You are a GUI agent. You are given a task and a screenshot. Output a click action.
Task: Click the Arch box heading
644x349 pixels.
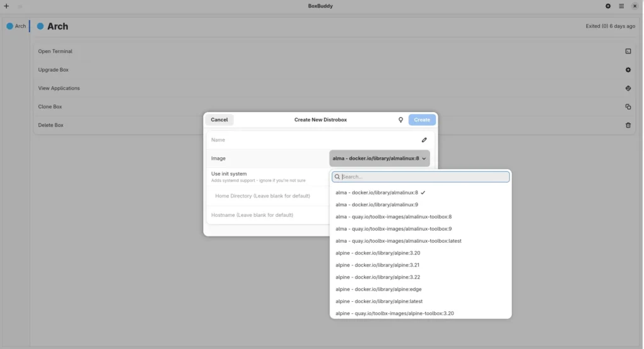57,26
